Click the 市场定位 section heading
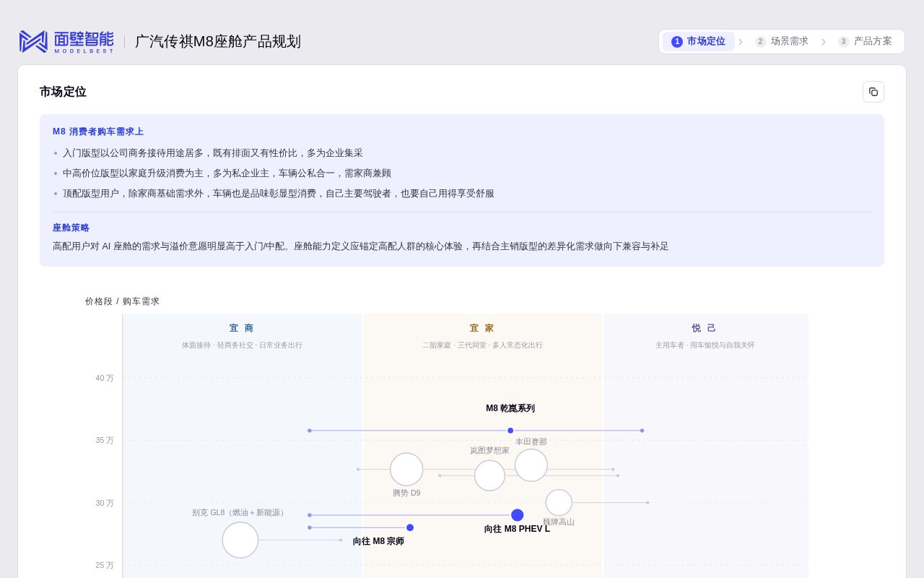The image size is (924, 578). 63,92
